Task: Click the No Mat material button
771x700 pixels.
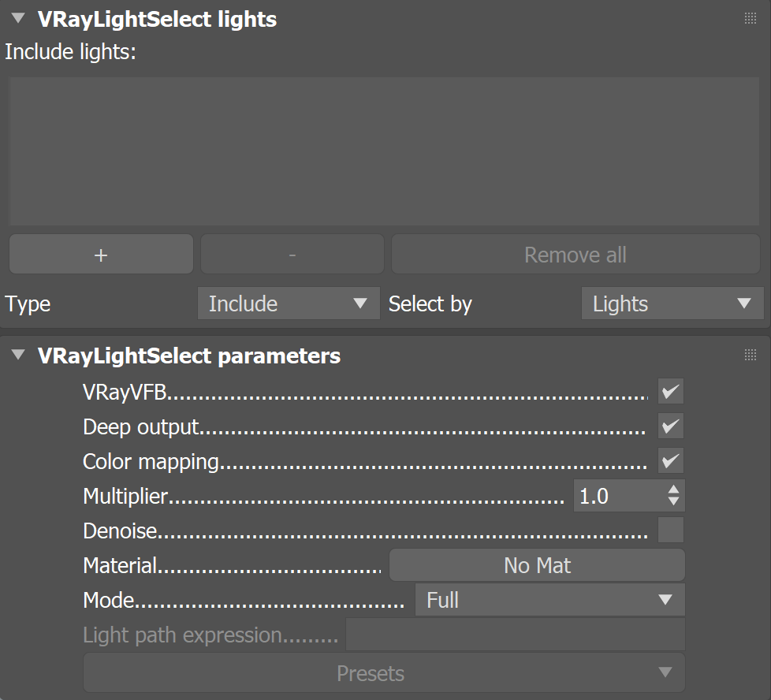Action: [537, 565]
